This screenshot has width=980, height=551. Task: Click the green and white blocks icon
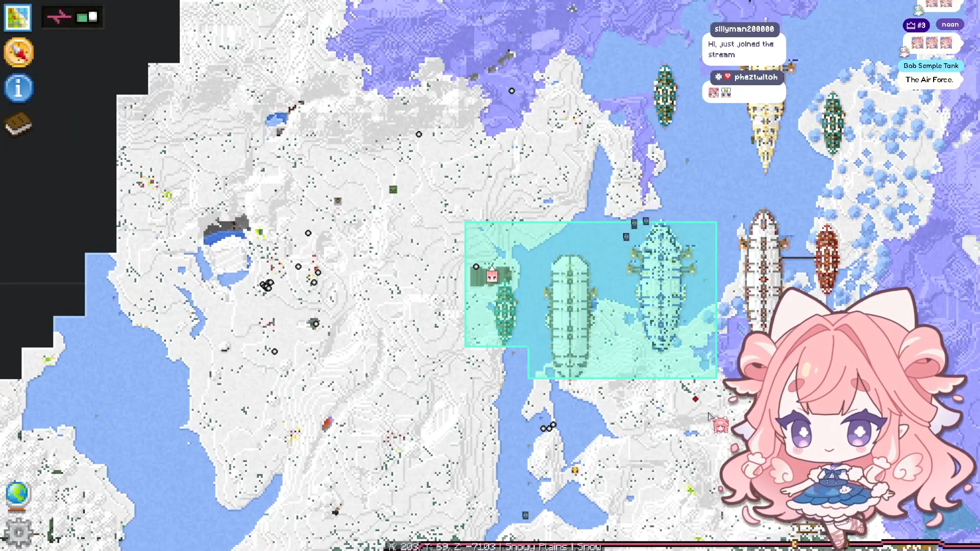pyautogui.click(x=87, y=17)
